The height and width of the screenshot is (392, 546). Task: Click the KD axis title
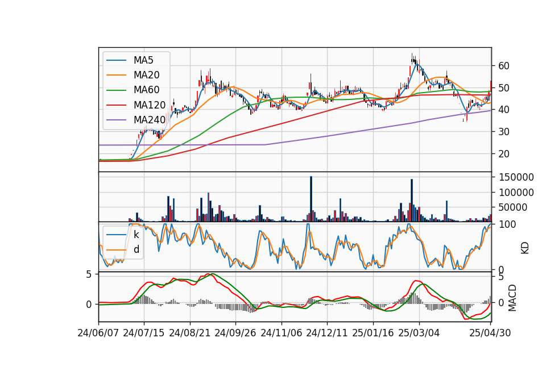click(525, 248)
